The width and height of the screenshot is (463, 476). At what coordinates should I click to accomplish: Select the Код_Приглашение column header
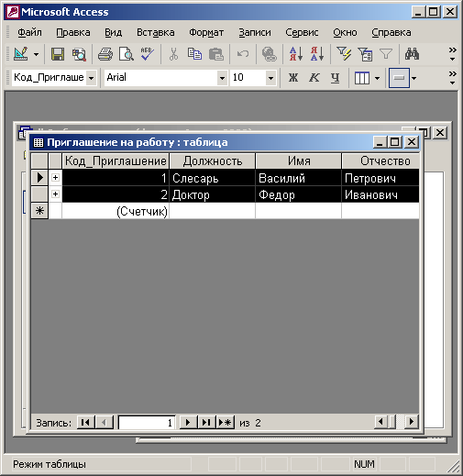[x=116, y=161]
